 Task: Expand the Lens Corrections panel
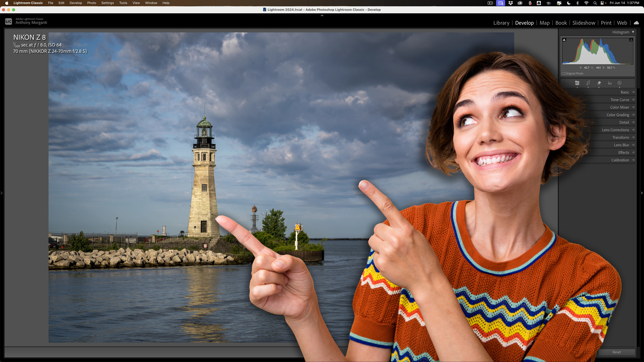[x=615, y=130]
